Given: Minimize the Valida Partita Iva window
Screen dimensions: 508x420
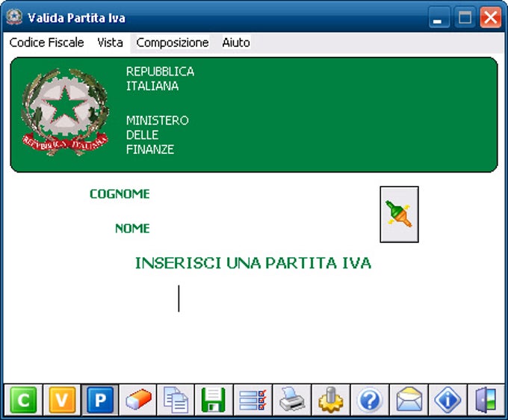Looking at the screenshot, I should pyautogui.click(x=439, y=17).
